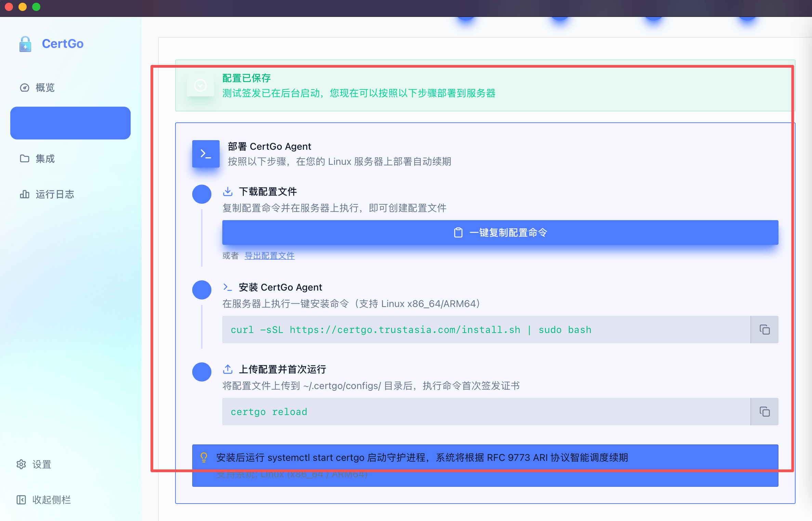Copy the curl install command

point(764,330)
